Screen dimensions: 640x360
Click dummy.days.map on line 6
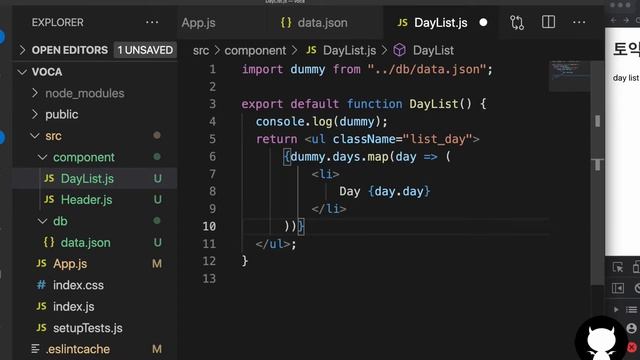tap(339, 157)
